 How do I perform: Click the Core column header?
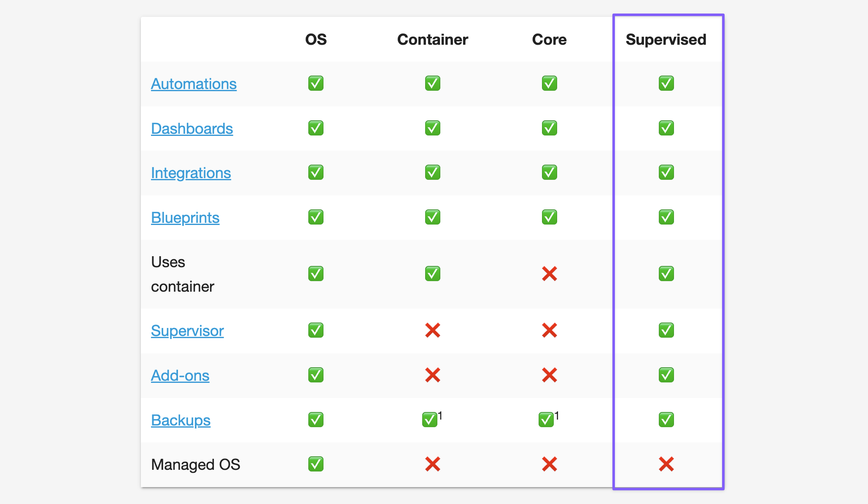[549, 40]
